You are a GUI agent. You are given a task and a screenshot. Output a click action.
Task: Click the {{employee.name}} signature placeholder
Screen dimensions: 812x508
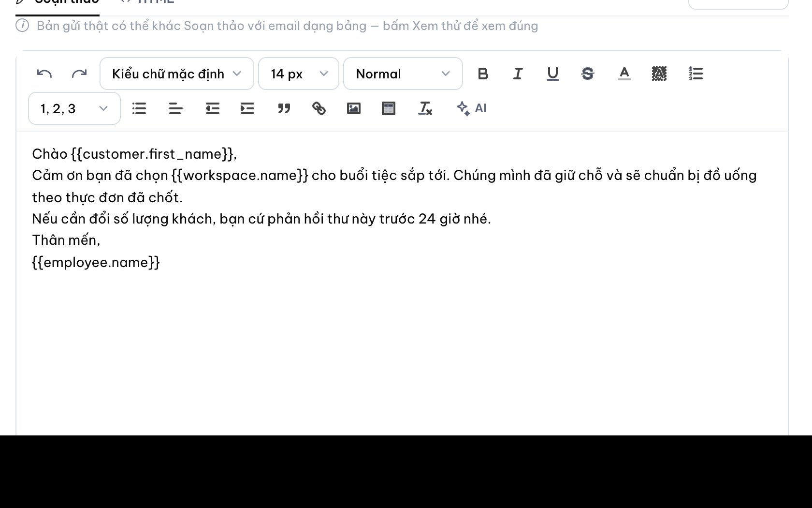coord(96,262)
